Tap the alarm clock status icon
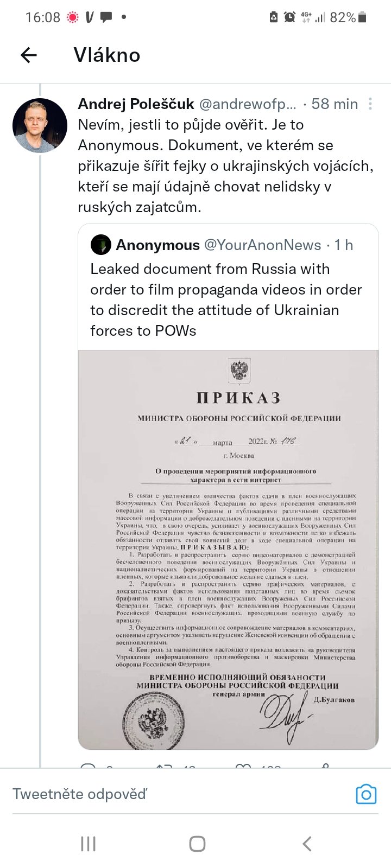The height and width of the screenshot is (868, 391). 290,17
